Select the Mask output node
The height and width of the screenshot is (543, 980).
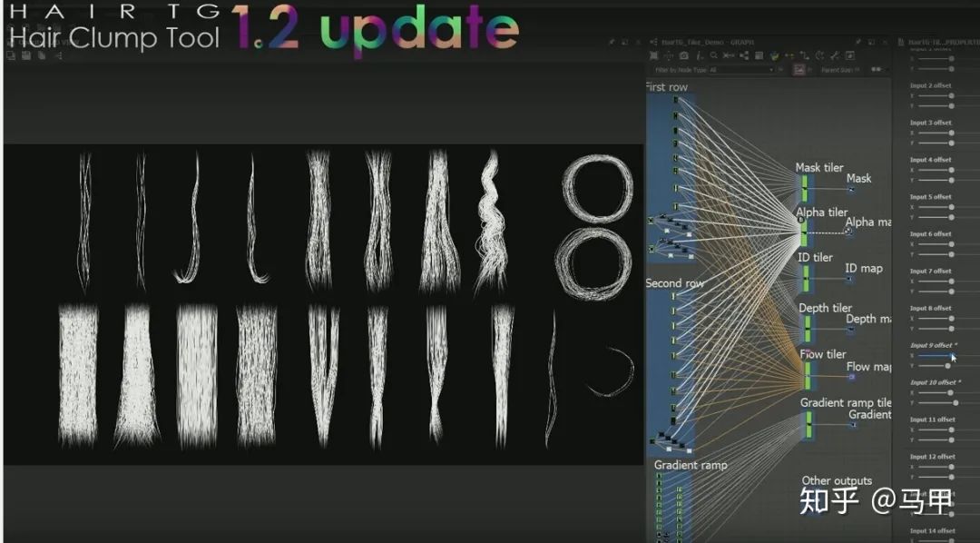coord(850,189)
